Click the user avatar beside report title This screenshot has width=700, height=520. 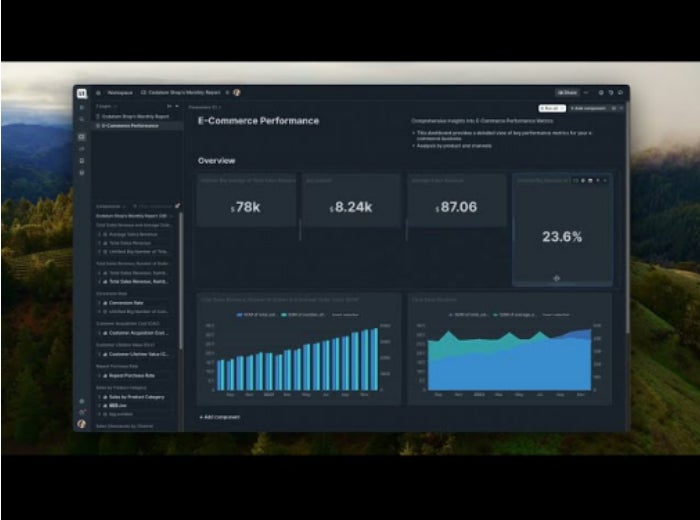(x=237, y=92)
